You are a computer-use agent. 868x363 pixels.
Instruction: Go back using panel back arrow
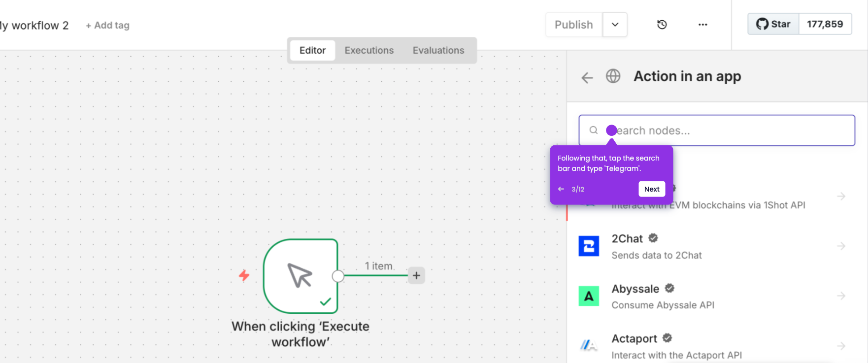587,77
